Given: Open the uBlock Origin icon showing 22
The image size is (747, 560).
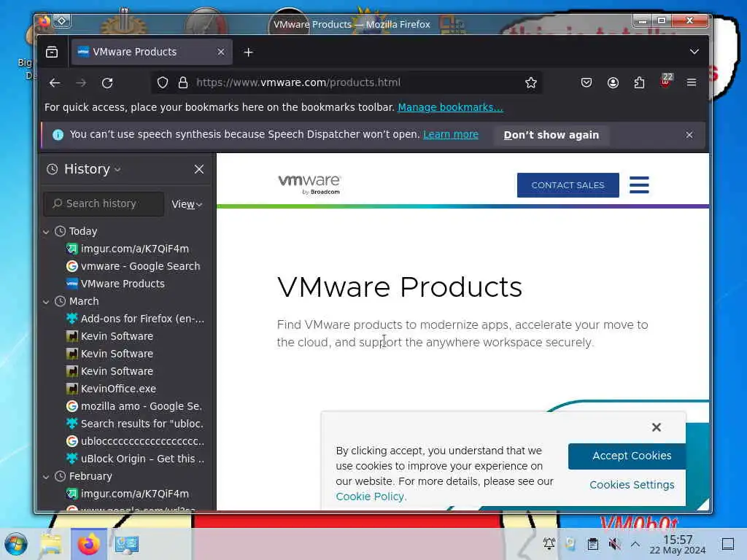Looking at the screenshot, I should click(x=666, y=81).
